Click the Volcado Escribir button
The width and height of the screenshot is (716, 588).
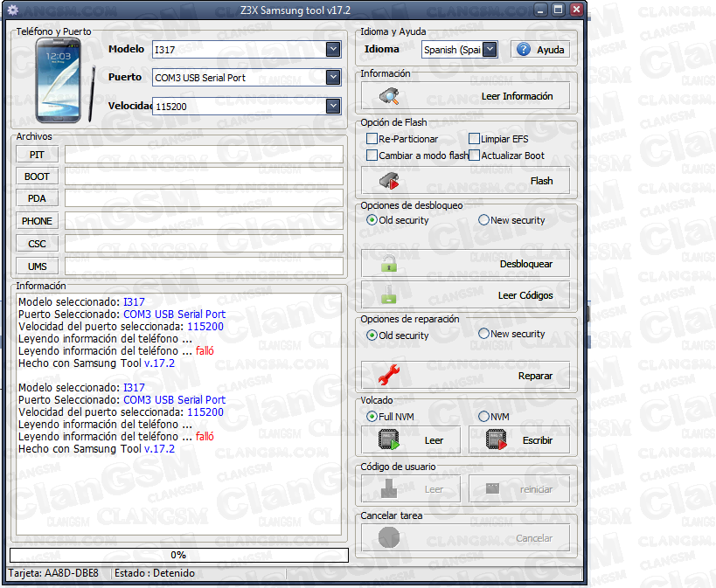coord(519,440)
